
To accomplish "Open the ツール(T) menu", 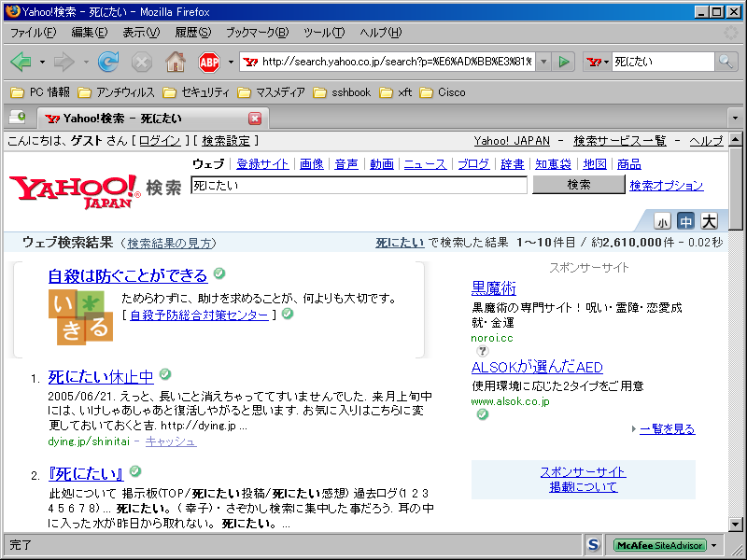I will click(324, 33).
